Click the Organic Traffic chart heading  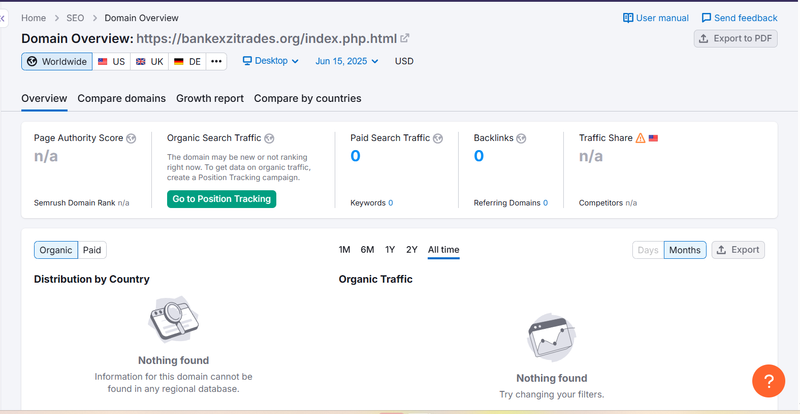tap(376, 279)
